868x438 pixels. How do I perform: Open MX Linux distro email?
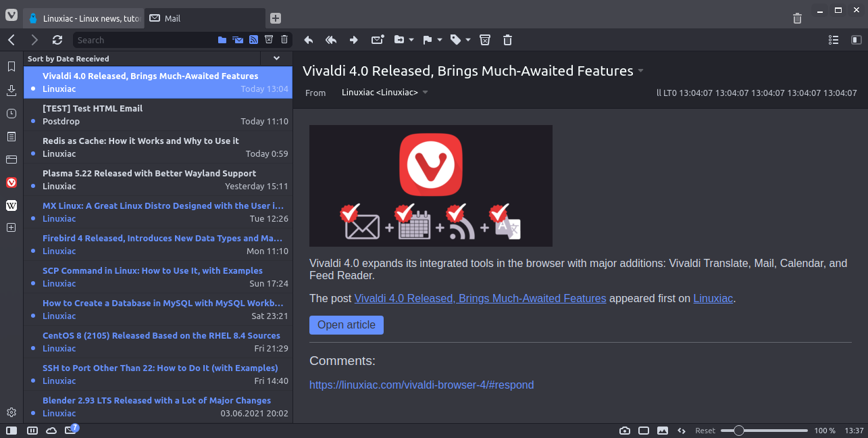[158, 212]
